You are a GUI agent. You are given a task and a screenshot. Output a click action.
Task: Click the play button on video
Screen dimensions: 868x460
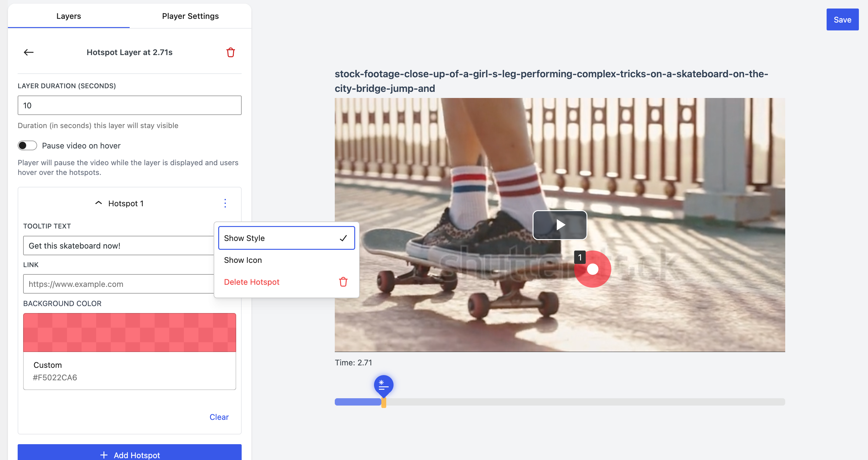[x=560, y=225]
